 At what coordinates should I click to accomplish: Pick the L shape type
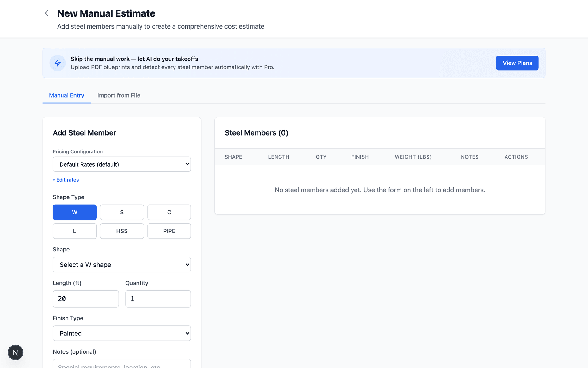[74, 231]
